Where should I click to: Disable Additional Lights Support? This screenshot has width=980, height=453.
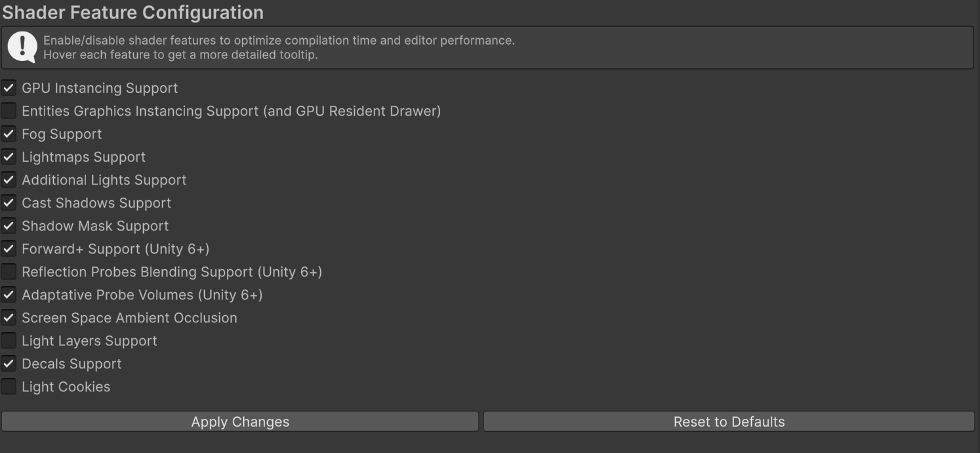pyautogui.click(x=9, y=180)
